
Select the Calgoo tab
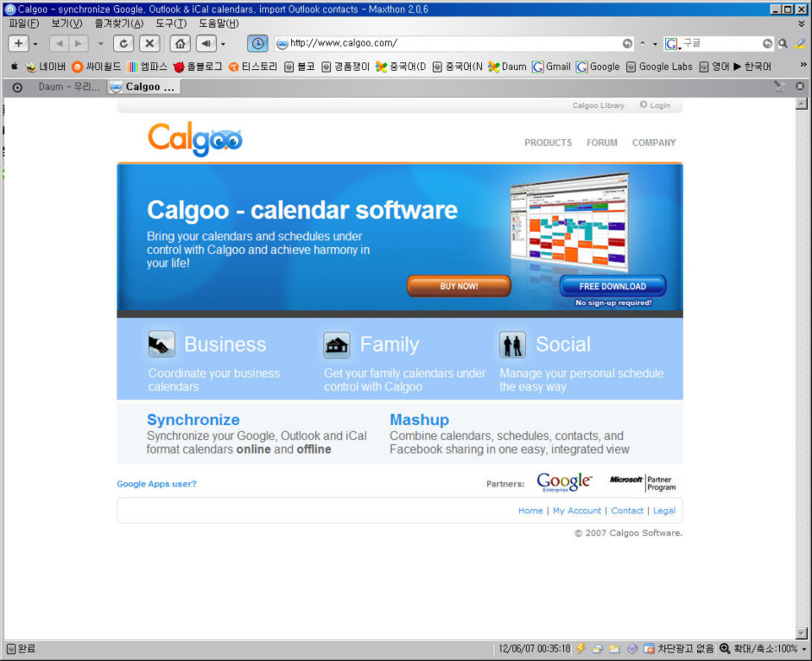point(144,87)
